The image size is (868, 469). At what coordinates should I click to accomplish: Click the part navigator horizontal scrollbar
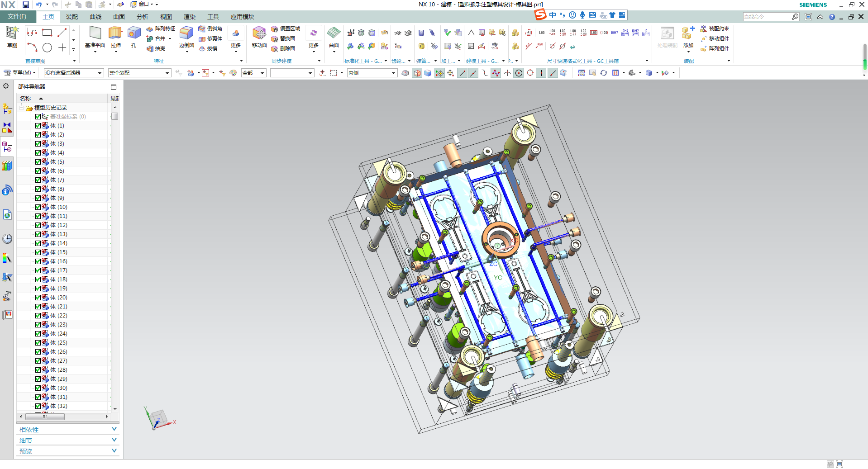click(x=45, y=417)
